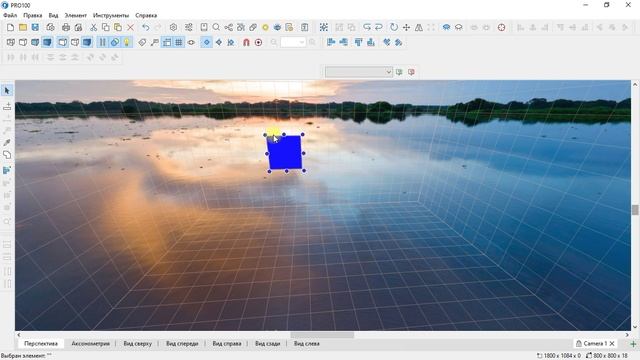Switch to the Вид слева tab
This screenshot has height=360, width=640.
[307, 344]
